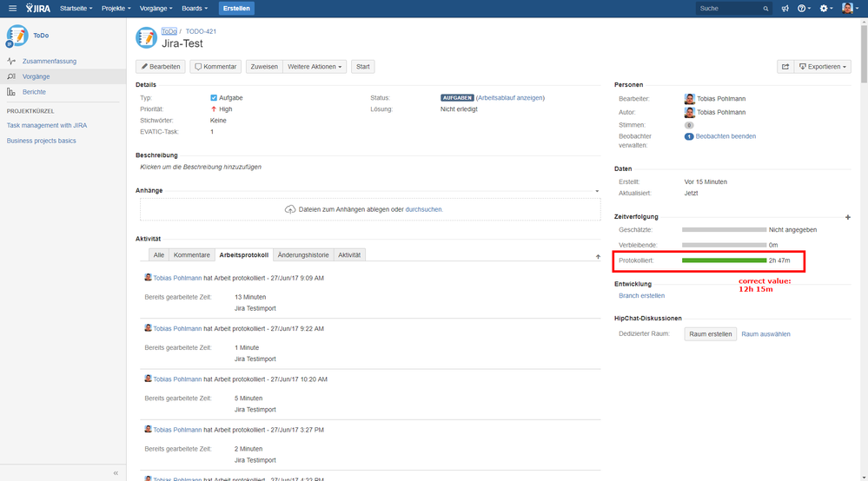Collapse the sidebar with double chevron
The image size is (868, 481).
pos(116,472)
